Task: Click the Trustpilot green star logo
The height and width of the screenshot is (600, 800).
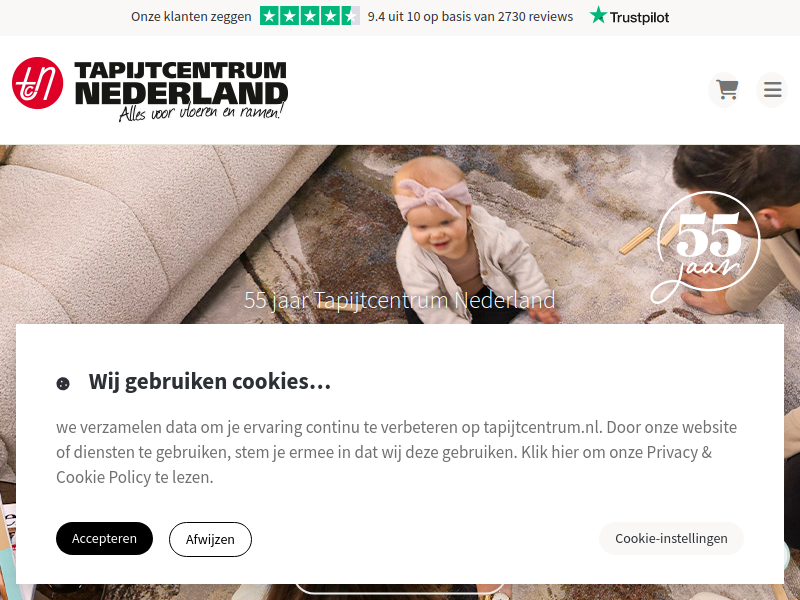Action: coord(598,15)
